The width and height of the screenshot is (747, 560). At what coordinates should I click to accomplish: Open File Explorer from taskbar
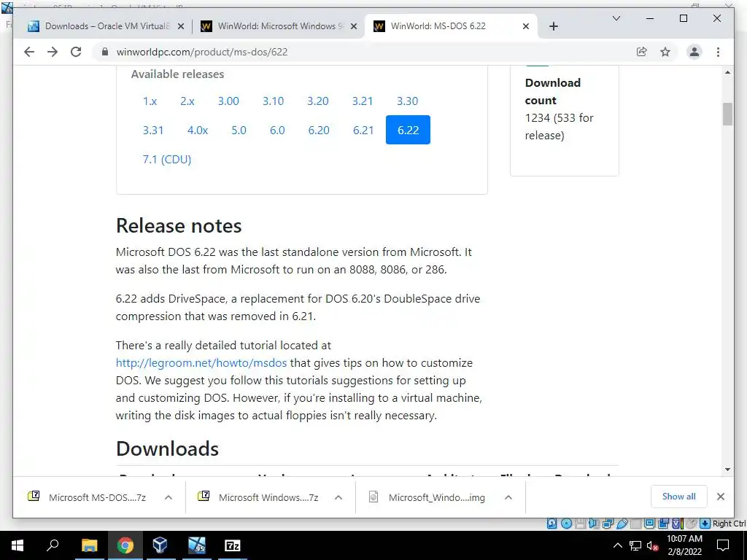click(89, 545)
